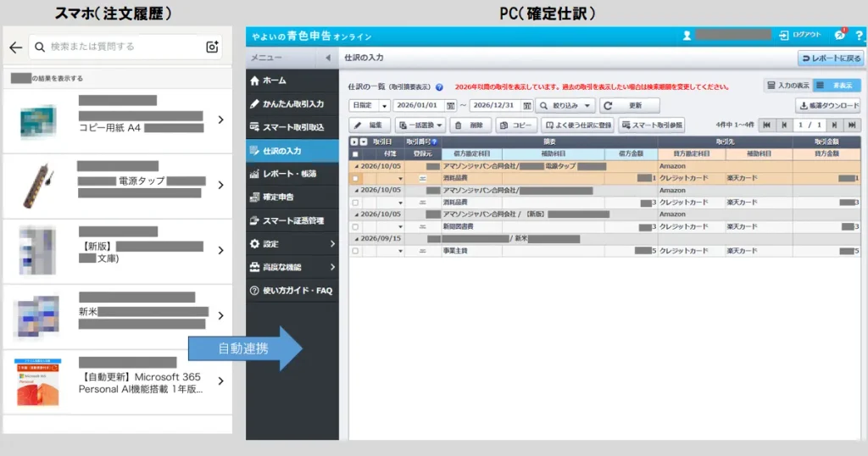Tick checkbox of 事業主貸 row
Screen dimensions: 868x456
pyautogui.click(x=355, y=251)
